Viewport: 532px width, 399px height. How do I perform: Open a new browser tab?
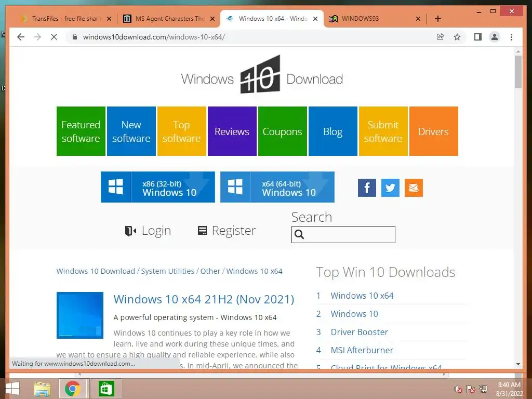click(437, 19)
